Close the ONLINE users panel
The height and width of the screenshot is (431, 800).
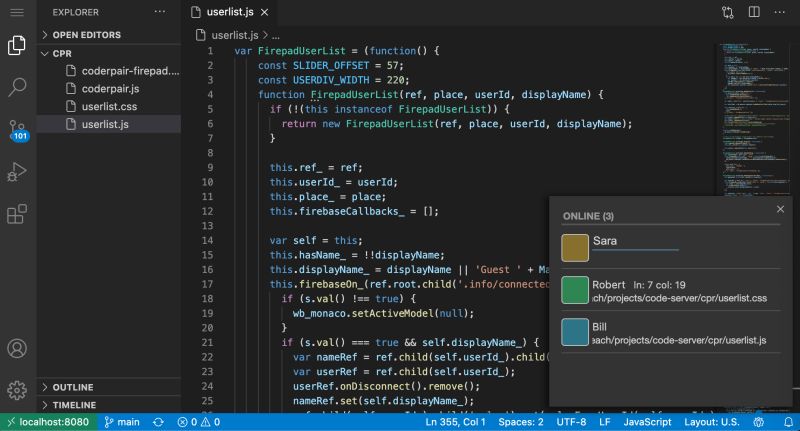pyautogui.click(x=780, y=209)
